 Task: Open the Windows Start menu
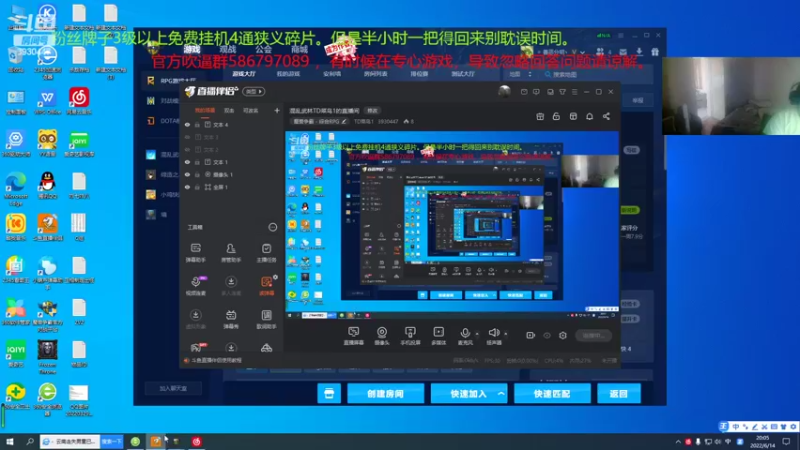coord(10,441)
